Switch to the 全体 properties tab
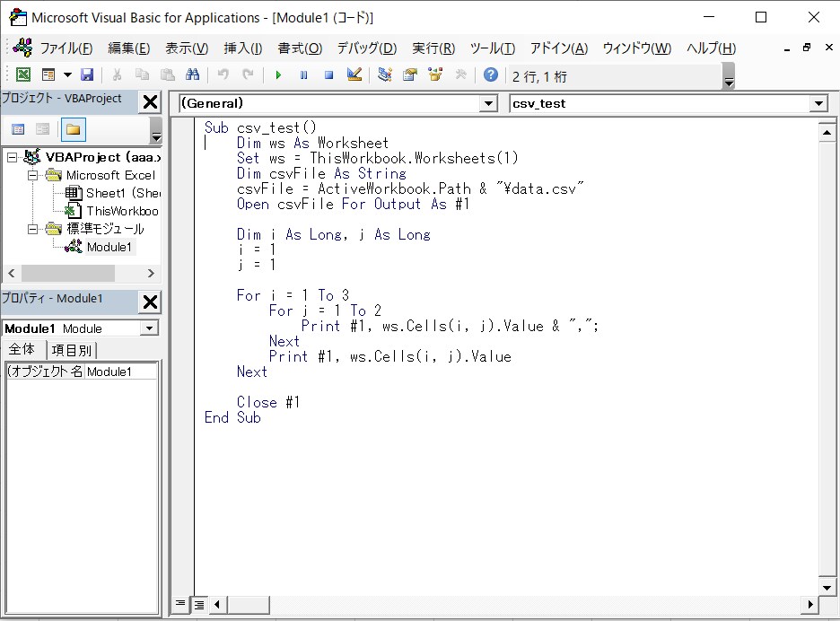 point(22,350)
